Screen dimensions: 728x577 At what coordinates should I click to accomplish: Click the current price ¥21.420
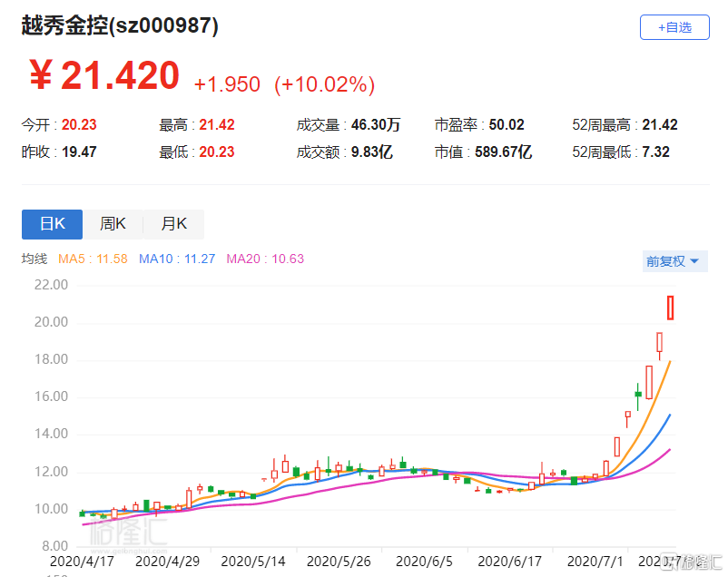pos(104,75)
